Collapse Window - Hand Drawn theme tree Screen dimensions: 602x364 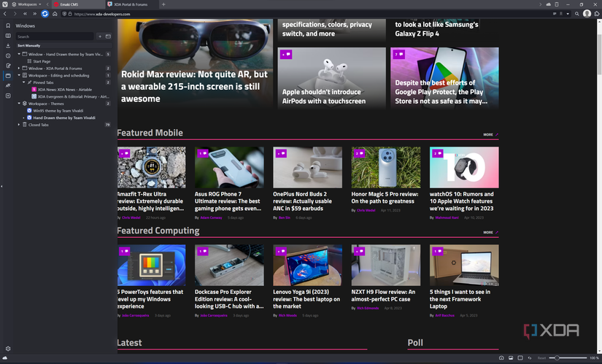(19, 54)
